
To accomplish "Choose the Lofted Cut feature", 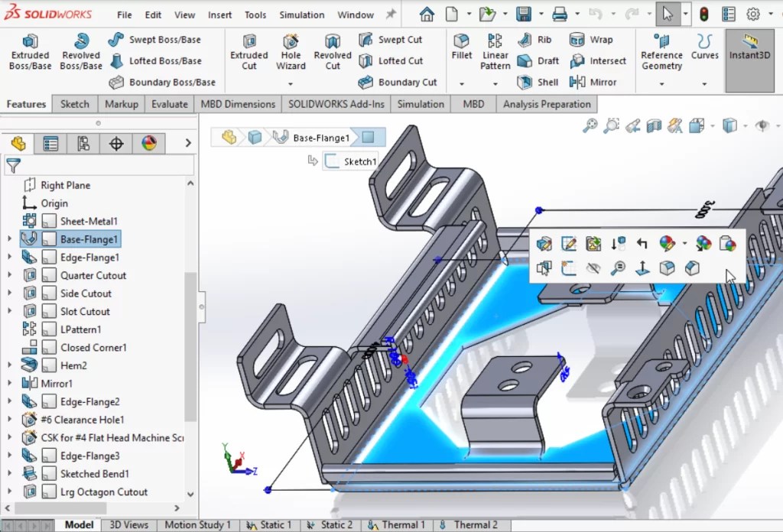I will 391,61.
